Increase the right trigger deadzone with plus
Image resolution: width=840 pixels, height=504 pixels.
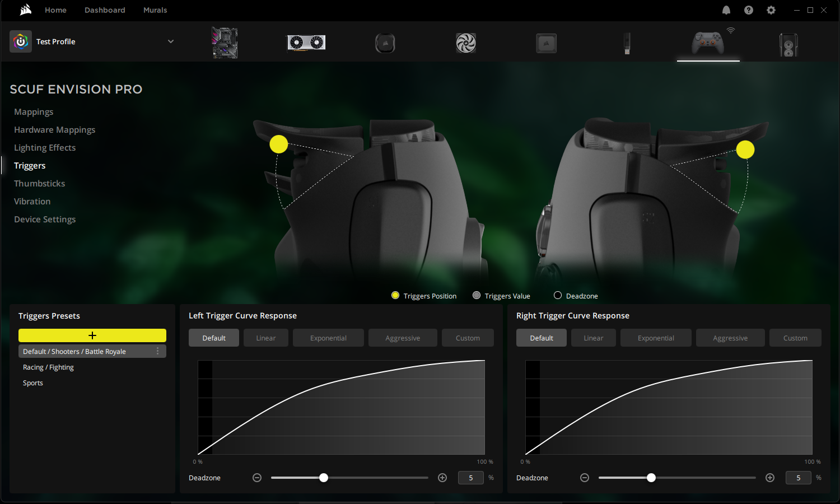tap(770, 478)
